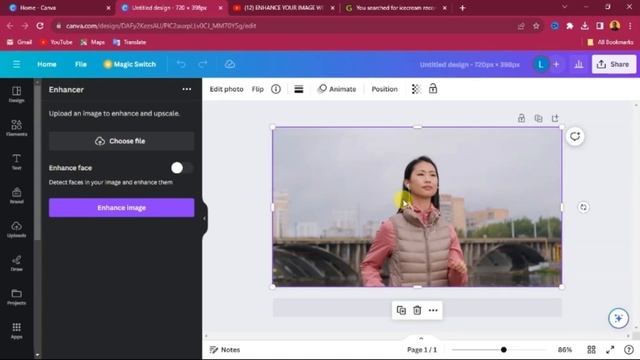Open the help question mark icon
Viewport: 640px width, 360px height.
629,350
